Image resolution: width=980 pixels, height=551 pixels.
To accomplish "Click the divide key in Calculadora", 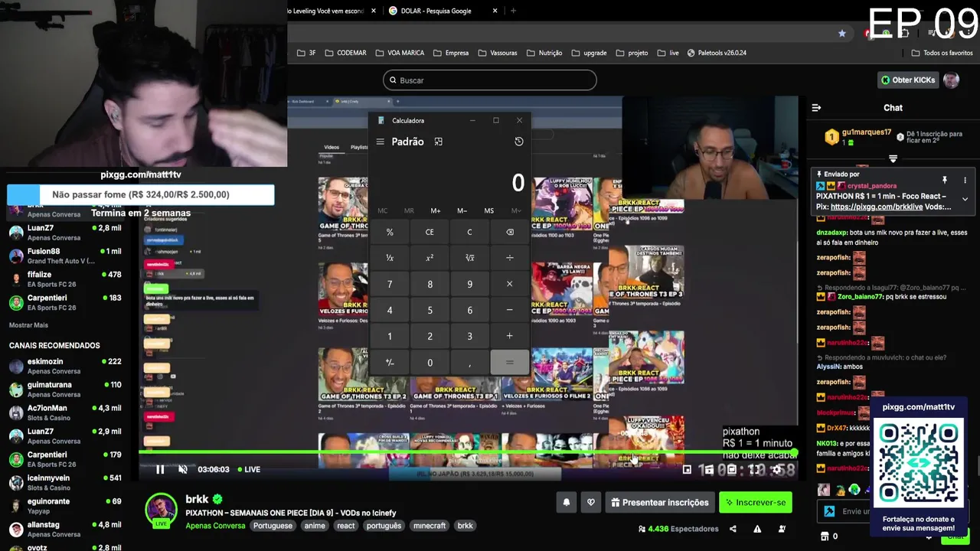I will point(510,258).
